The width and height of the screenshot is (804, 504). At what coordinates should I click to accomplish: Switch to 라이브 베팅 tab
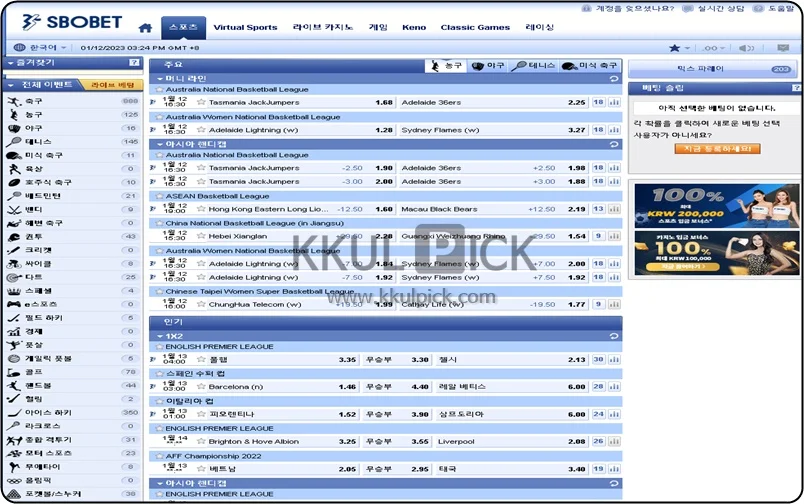click(112, 85)
